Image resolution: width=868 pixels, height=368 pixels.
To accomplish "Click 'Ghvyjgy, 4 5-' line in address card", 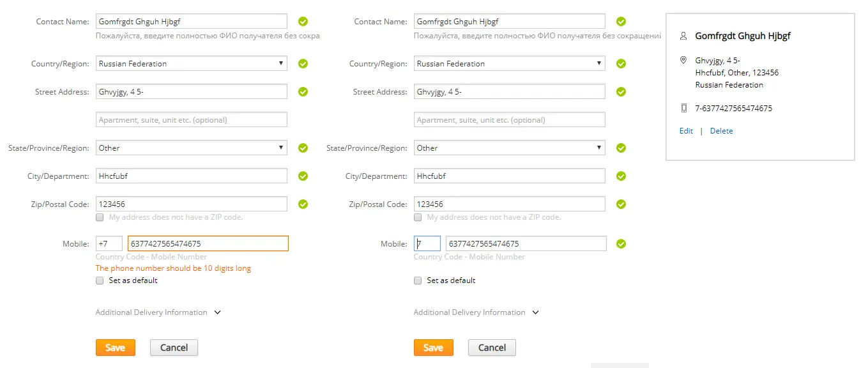I will (x=718, y=61).
